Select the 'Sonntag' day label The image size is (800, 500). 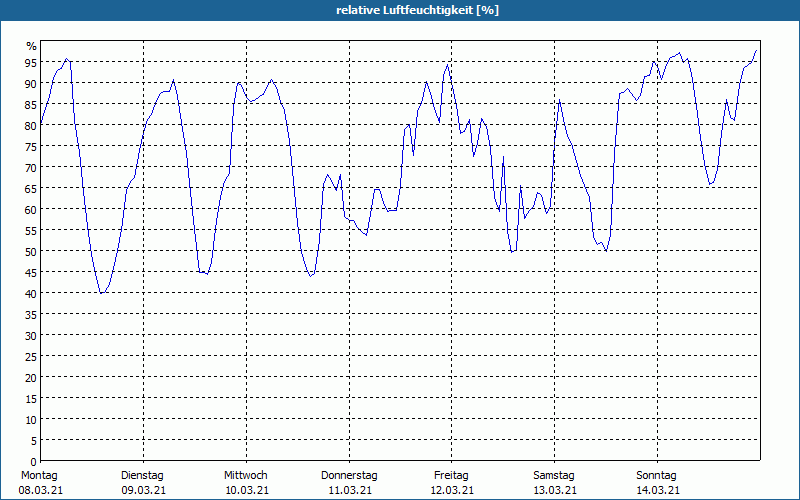click(656, 475)
